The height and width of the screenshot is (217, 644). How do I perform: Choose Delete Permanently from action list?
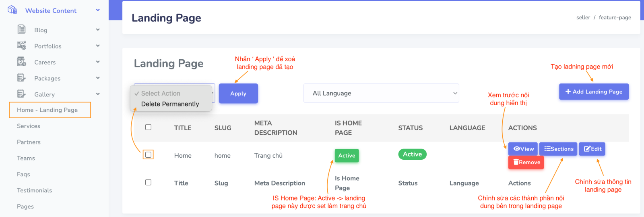[170, 104]
